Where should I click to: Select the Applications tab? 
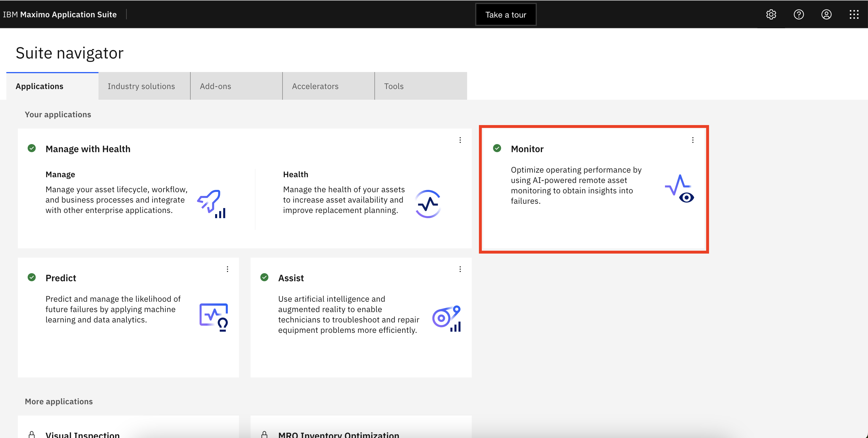point(52,86)
